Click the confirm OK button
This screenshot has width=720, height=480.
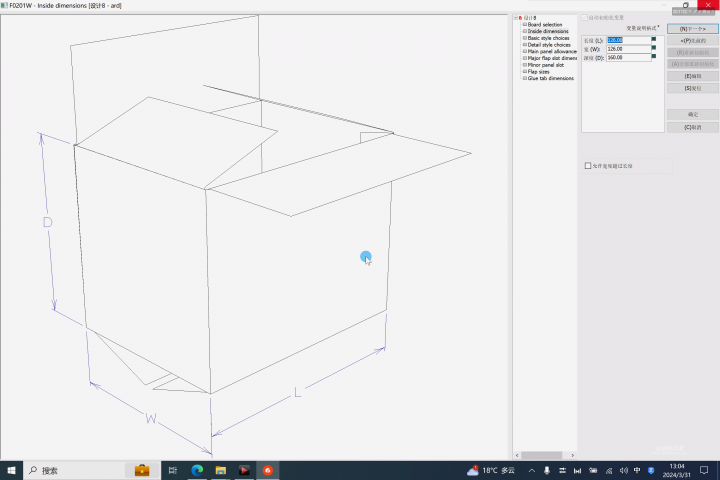(692, 114)
